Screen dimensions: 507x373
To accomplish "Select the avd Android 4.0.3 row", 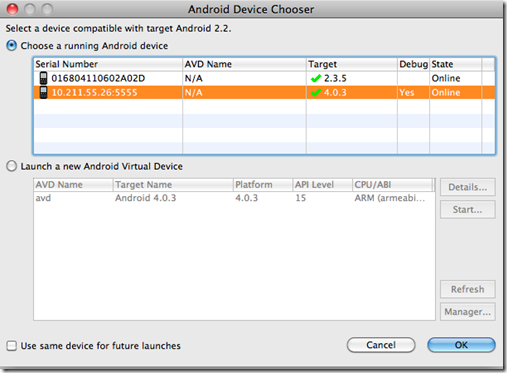I will coord(234,198).
